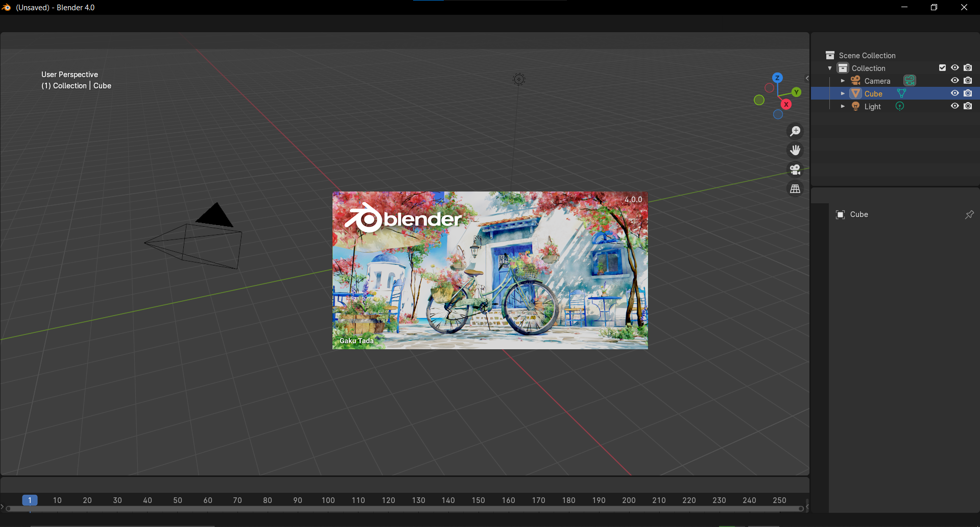Image resolution: width=980 pixels, height=527 pixels.
Task: Click the timeline horizontal scrollbar
Action: click(x=405, y=509)
